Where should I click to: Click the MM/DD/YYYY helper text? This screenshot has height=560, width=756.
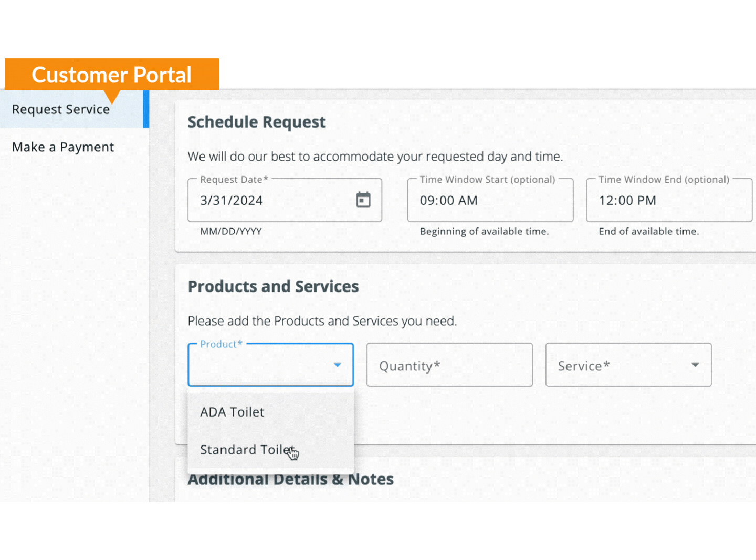point(231,232)
